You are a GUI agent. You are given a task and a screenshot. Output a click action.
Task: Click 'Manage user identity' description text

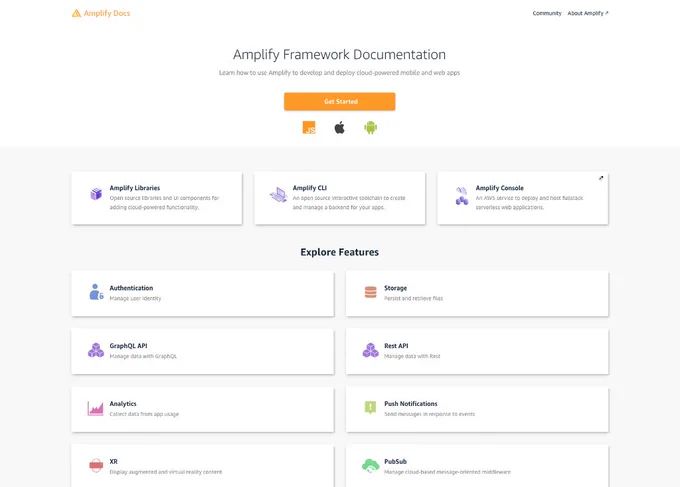click(x=135, y=298)
